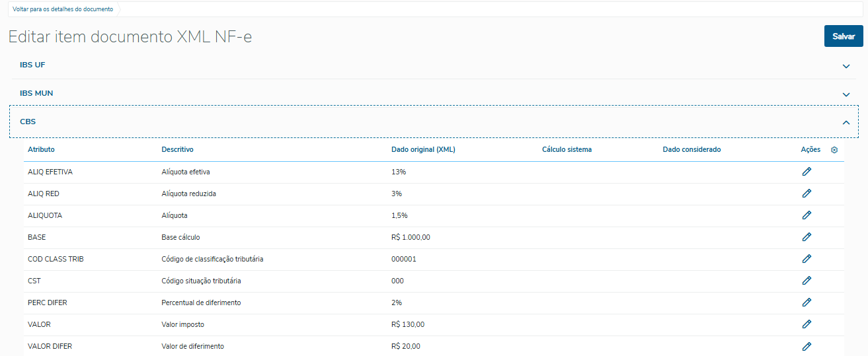
Task: Select the CBS section title
Action: coord(28,122)
